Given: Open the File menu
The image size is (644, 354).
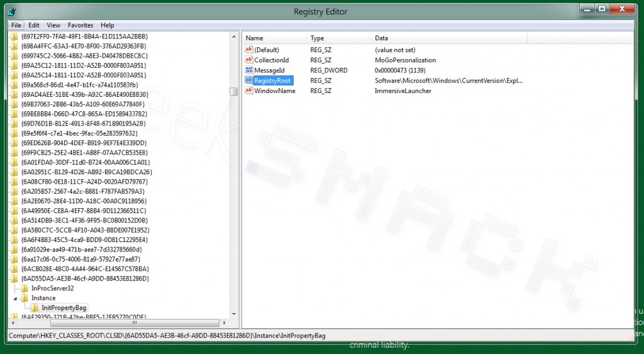Looking at the screenshot, I should coord(16,25).
